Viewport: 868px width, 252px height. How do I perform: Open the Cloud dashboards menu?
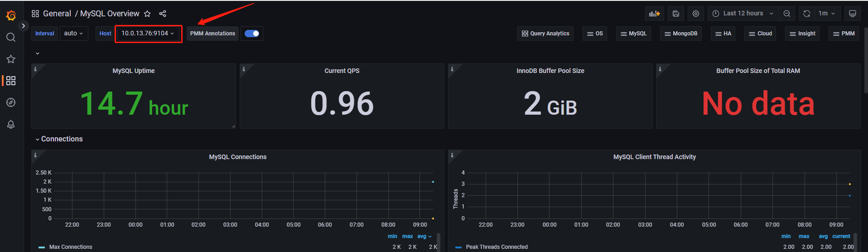760,34
